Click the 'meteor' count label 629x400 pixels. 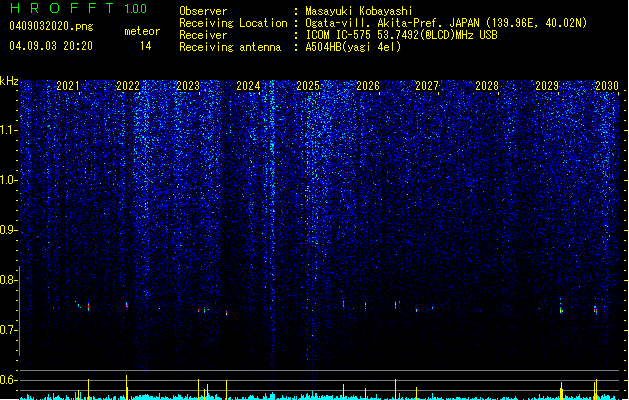tap(142, 31)
